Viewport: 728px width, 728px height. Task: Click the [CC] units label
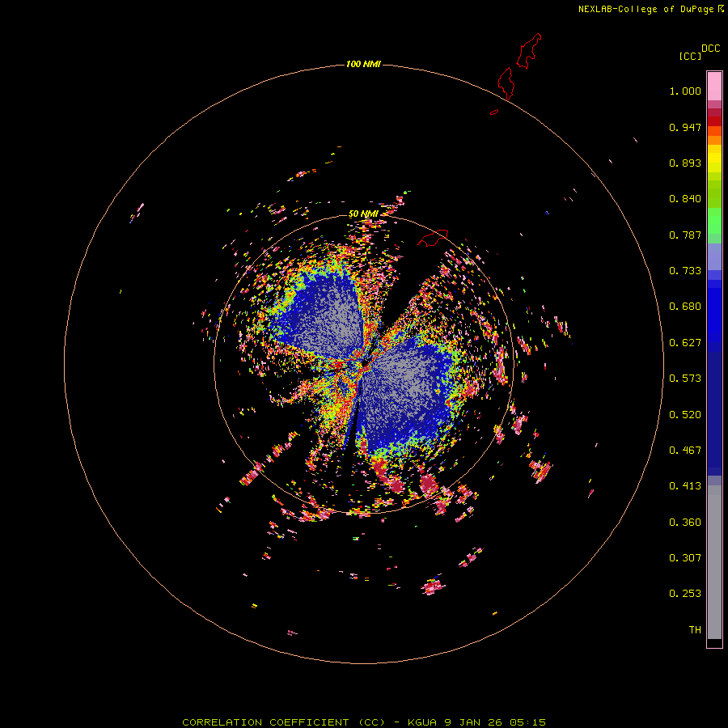tap(691, 56)
